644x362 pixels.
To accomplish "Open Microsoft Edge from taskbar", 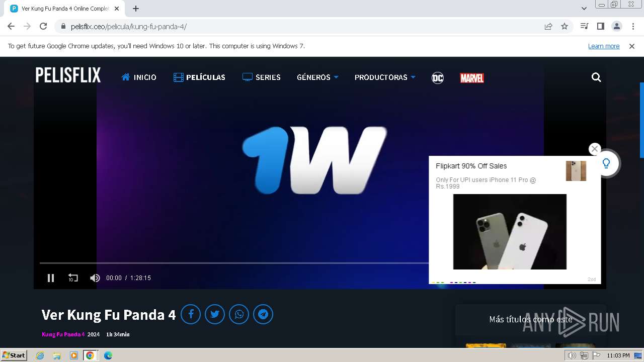I will [108, 355].
